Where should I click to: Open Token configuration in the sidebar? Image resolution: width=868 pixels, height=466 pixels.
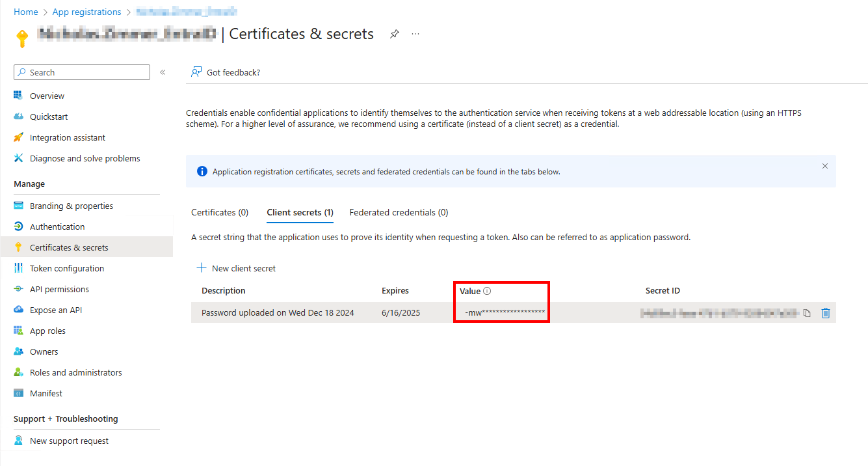(x=66, y=267)
